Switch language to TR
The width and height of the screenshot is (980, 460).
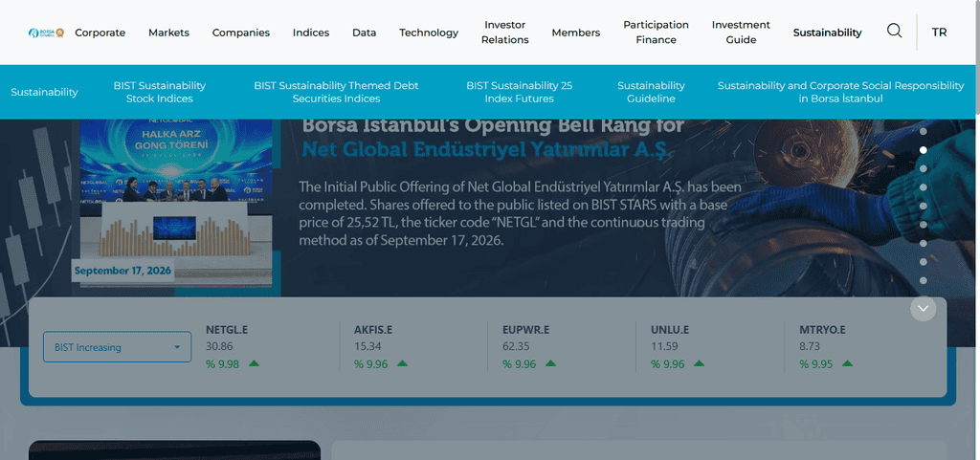(x=939, y=32)
